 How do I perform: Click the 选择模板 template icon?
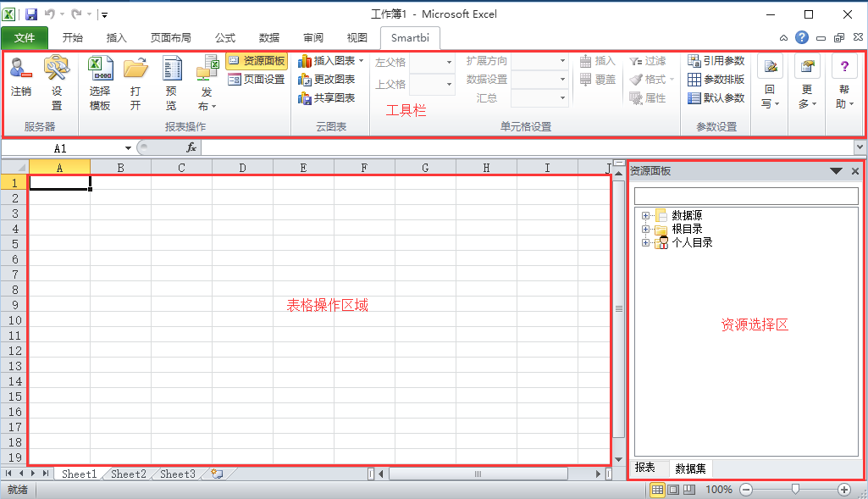pos(100,69)
